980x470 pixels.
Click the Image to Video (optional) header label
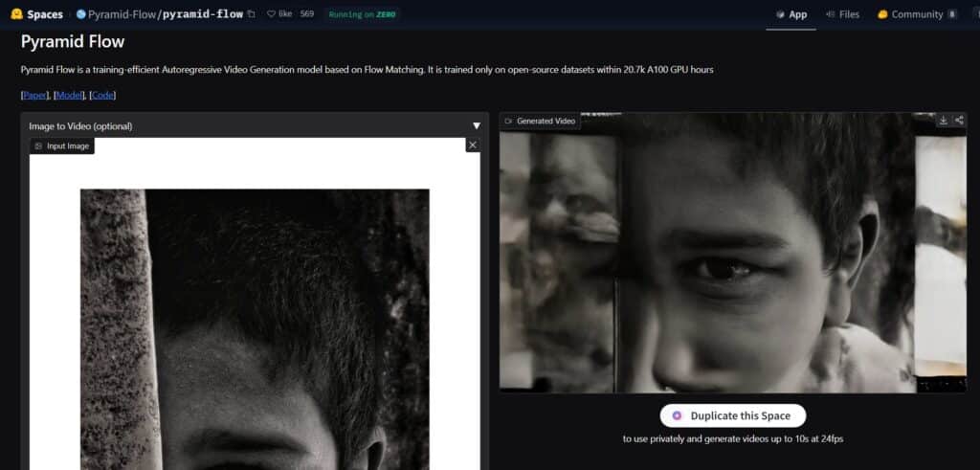80,126
